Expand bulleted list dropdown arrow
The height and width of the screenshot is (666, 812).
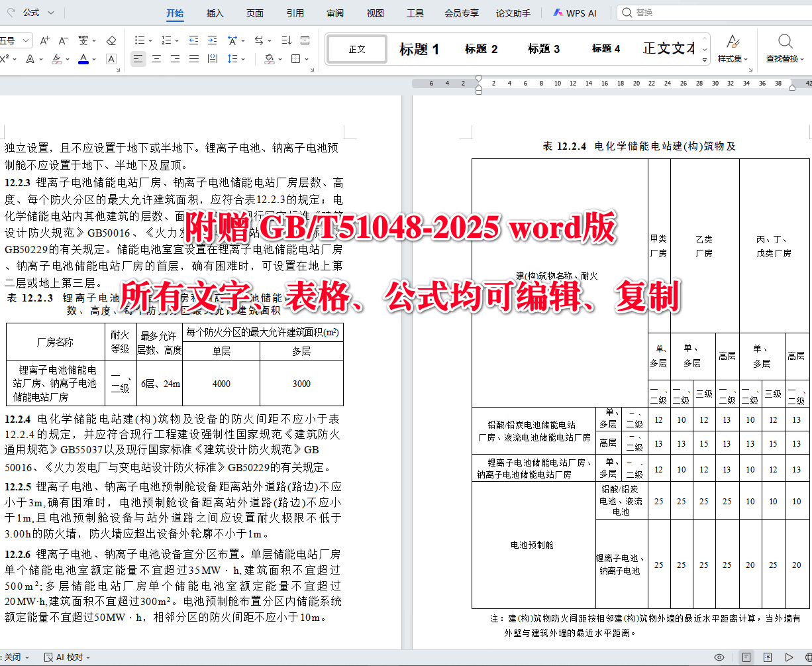coord(150,40)
